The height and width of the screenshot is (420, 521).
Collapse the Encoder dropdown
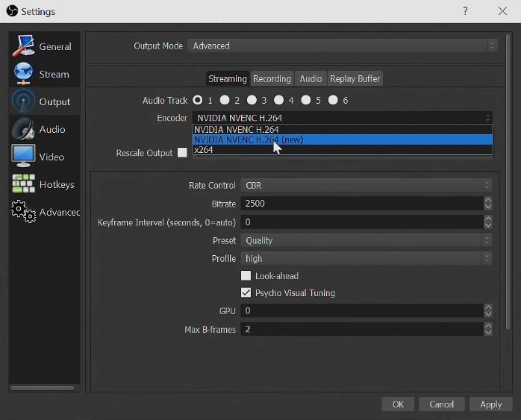[x=343, y=118]
